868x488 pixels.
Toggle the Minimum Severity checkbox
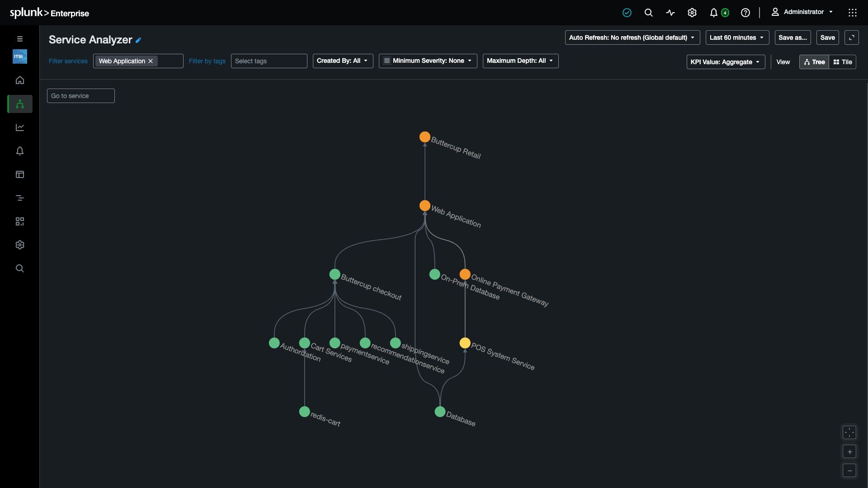tap(387, 61)
